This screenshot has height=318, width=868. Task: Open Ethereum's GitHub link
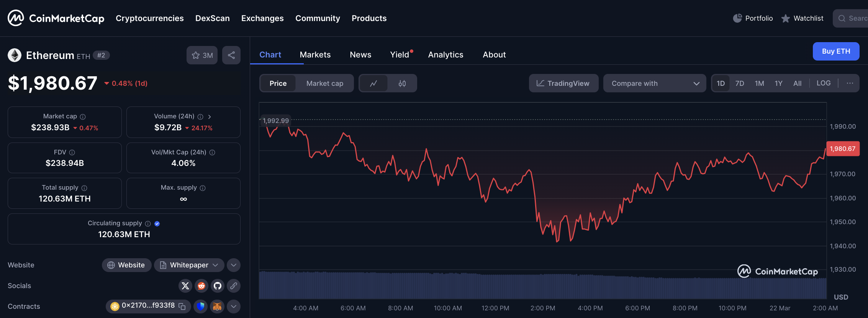(218, 286)
